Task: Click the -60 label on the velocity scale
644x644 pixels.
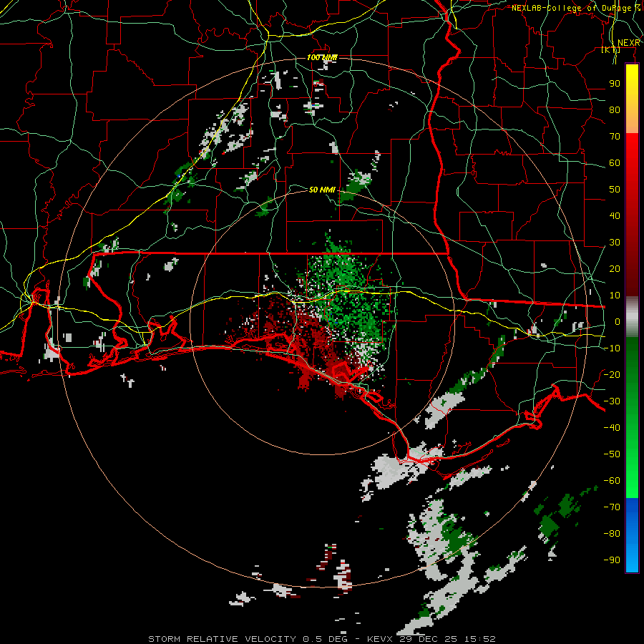Action: click(612, 481)
